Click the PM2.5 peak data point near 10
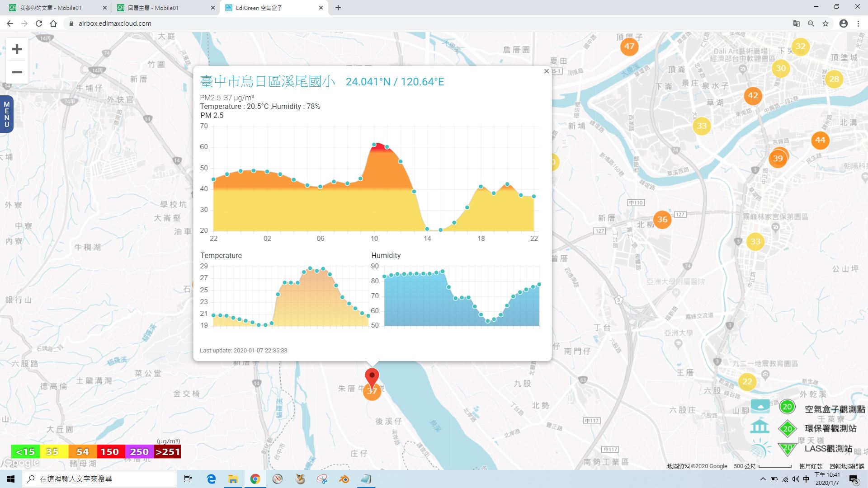Screen dimensions: 868x488 point(374,145)
